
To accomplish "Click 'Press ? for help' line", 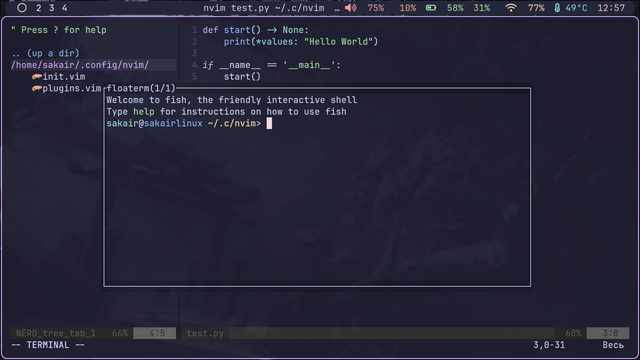I will pyautogui.click(x=59, y=30).
